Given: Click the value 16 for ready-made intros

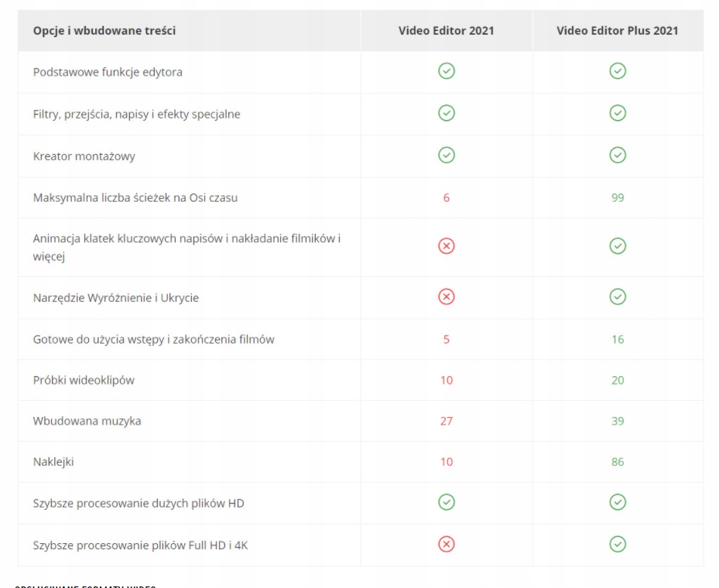Looking at the screenshot, I should point(618,339).
